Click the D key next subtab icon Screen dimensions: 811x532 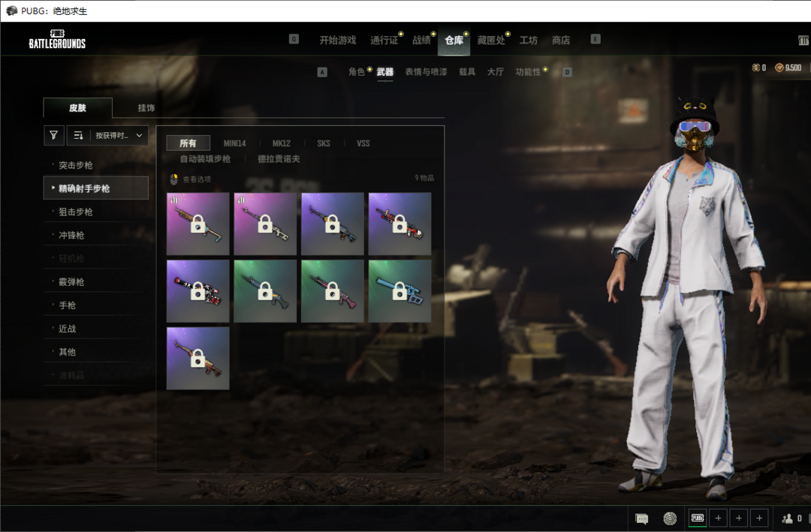coord(568,72)
